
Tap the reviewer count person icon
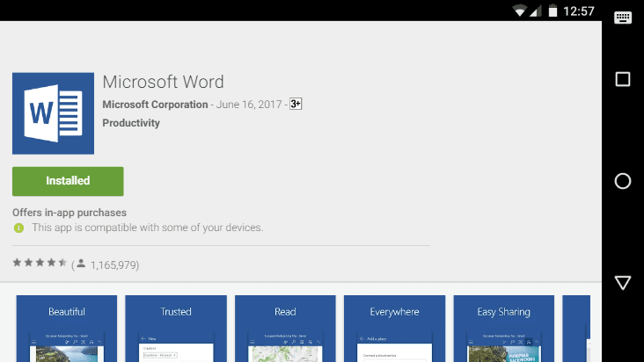pyautogui.click(x=81, y=264)
